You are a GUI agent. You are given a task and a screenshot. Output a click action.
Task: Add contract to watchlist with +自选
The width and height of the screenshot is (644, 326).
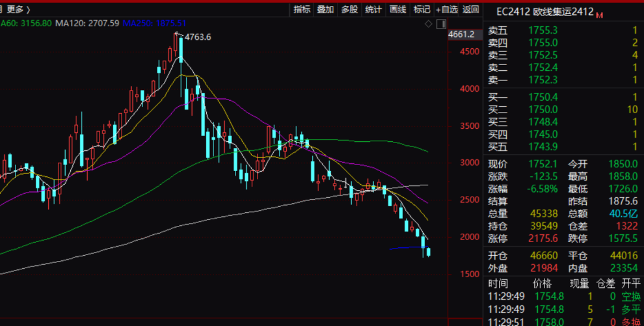[447, 10]
